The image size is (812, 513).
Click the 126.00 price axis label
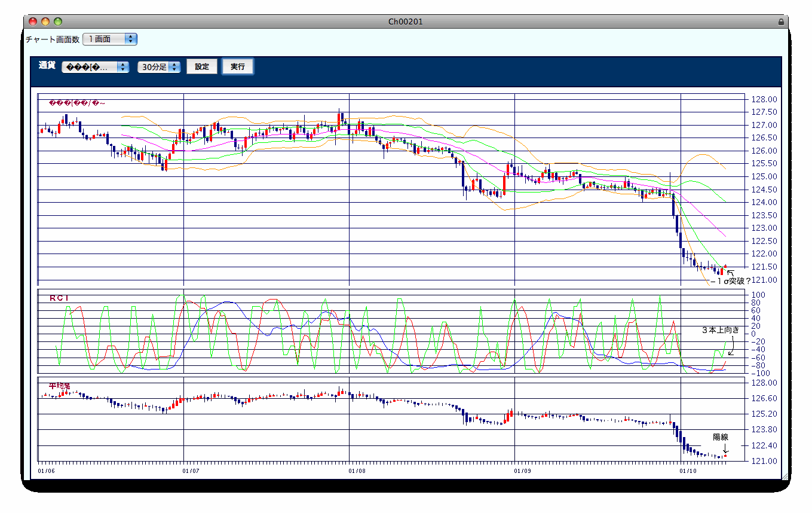pos(764,151)
